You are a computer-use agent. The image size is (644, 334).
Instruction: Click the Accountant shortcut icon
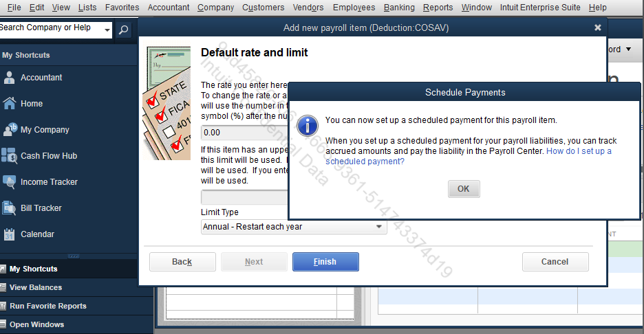coord(10,78)
